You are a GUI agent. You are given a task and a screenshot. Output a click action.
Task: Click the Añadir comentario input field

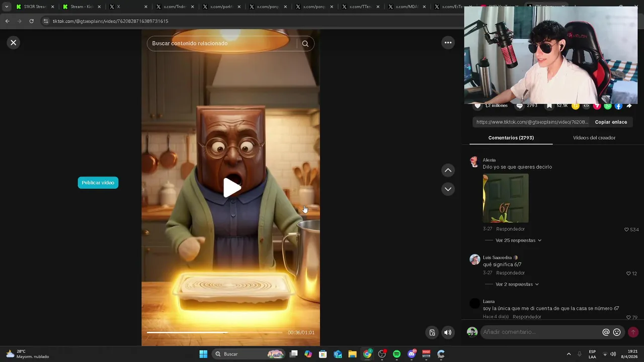[541, 332]
